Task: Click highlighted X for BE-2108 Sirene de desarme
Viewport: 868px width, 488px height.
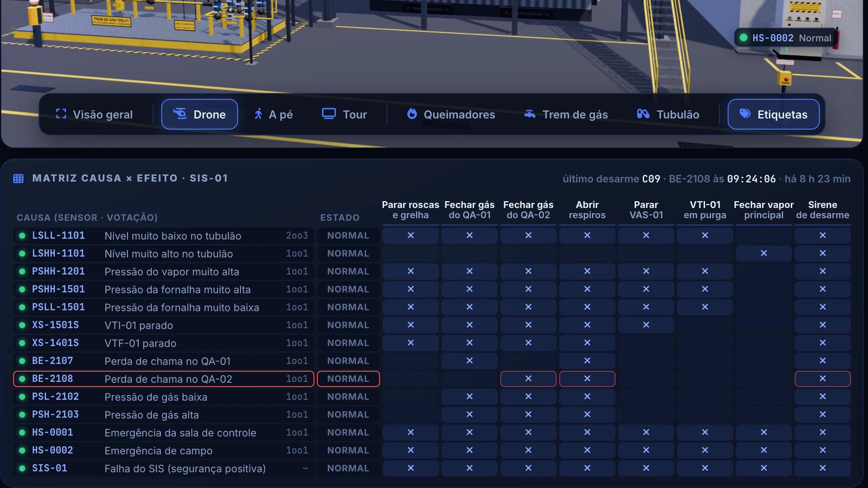Action: pos(823,378)
